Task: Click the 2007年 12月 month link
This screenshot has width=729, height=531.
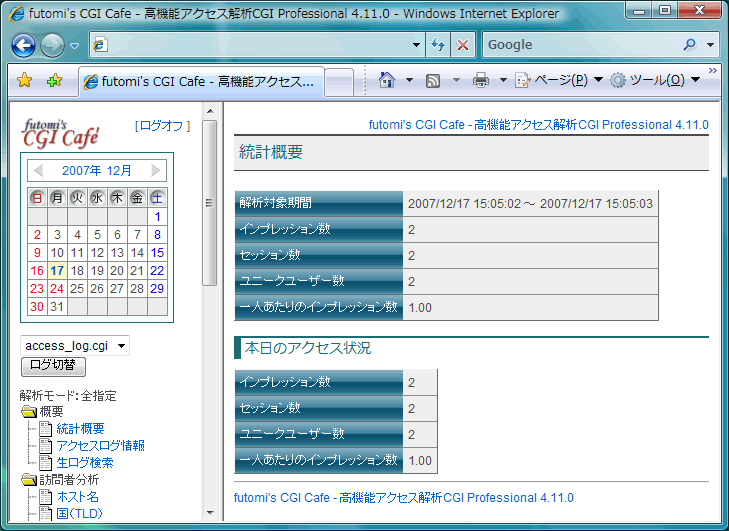Action: [x=97, y=171]
